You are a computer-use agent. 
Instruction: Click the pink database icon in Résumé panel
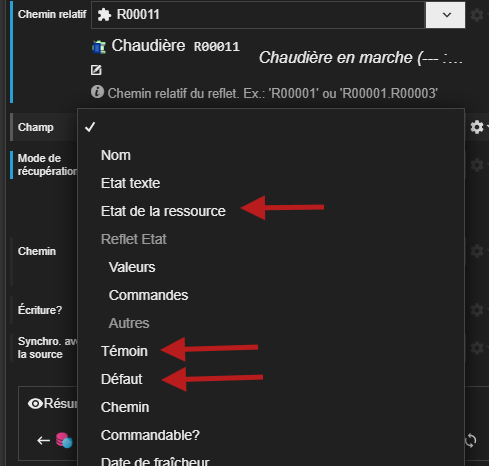(x=64, y=440)
